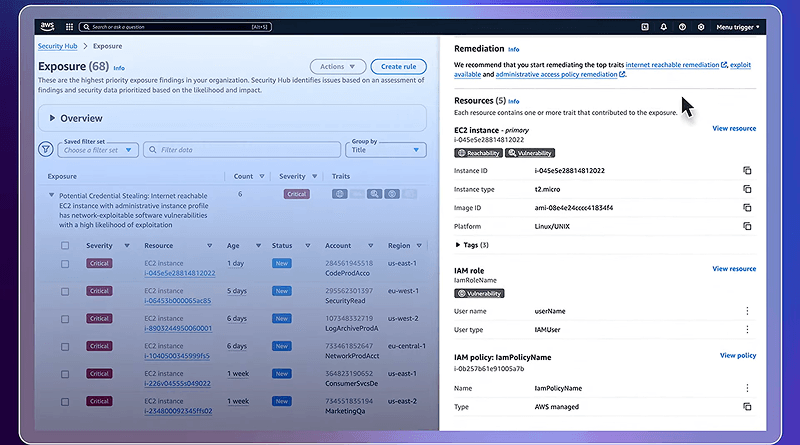View resource for IAM role
The image size is (800, 445).
(734, 268)
